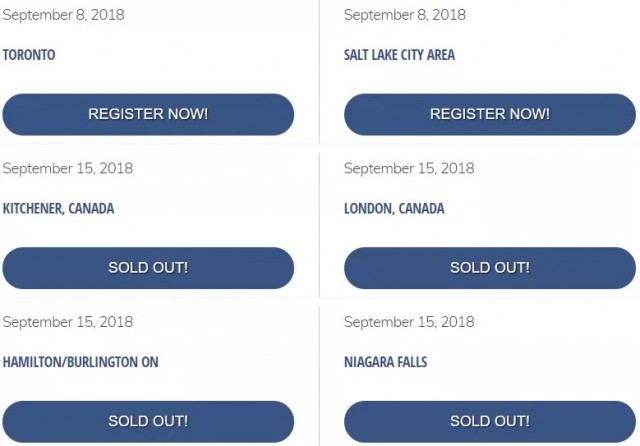Image resolution: width=640 pixels, height=446 pixels.
Task: Click Sold Out button under Niagara Falls
Action: tap(490, 422)
